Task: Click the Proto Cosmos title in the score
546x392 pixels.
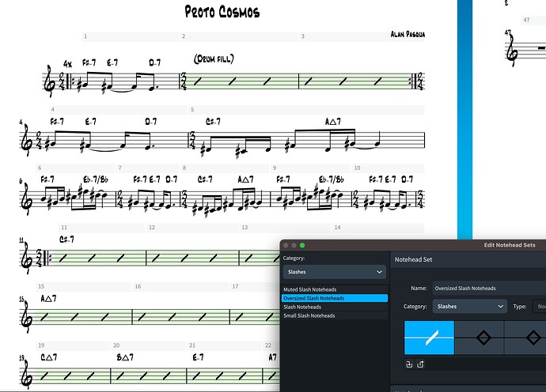Action: pos(222,12)
